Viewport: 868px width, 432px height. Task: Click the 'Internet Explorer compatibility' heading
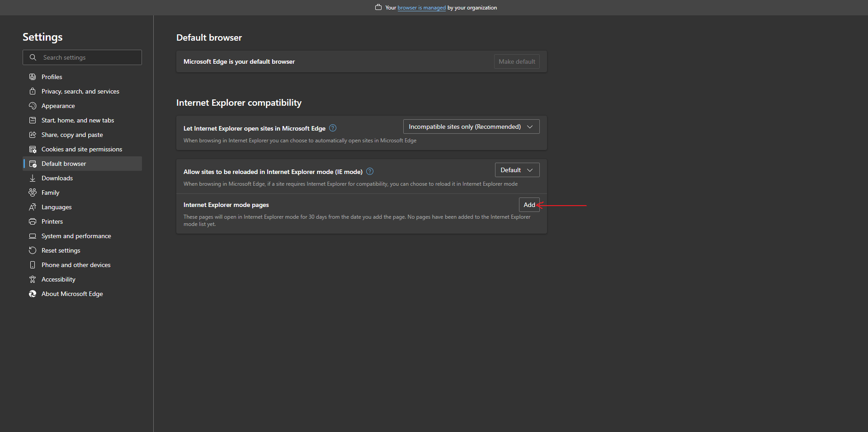click(x=239, y=103)
